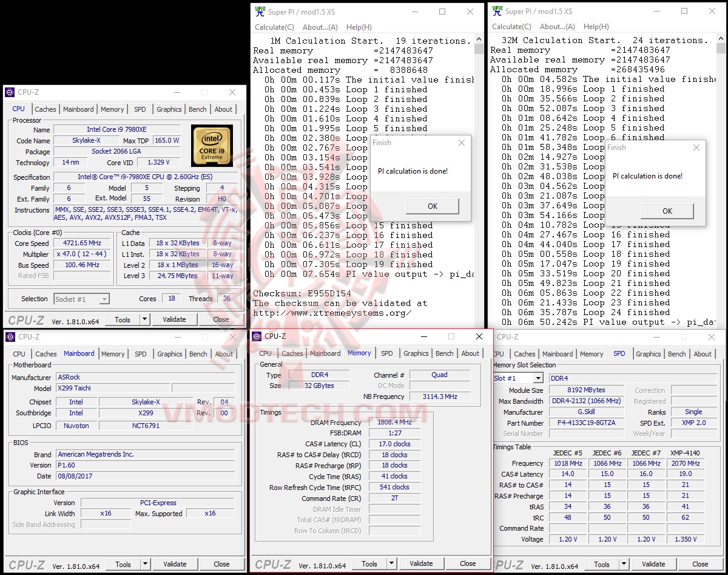Switch to About tab in CPU window
728x575 pixels.
click(x=223, y=109)
